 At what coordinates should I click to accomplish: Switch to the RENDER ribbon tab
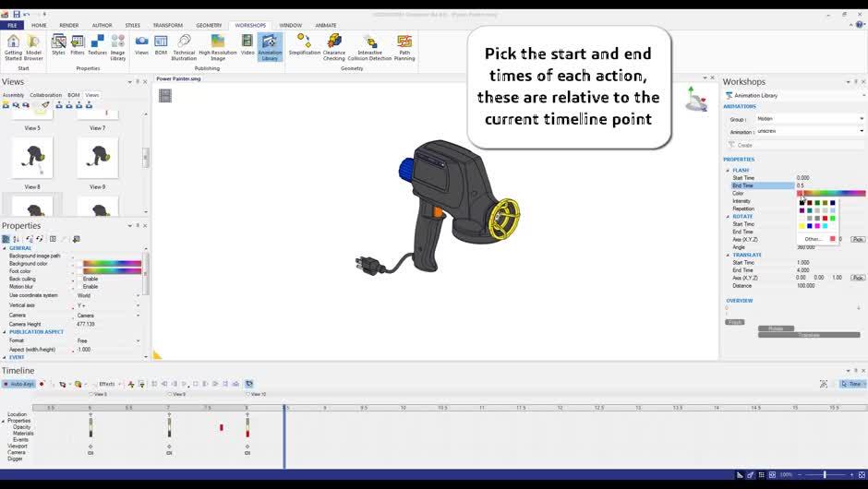(68, 26)
